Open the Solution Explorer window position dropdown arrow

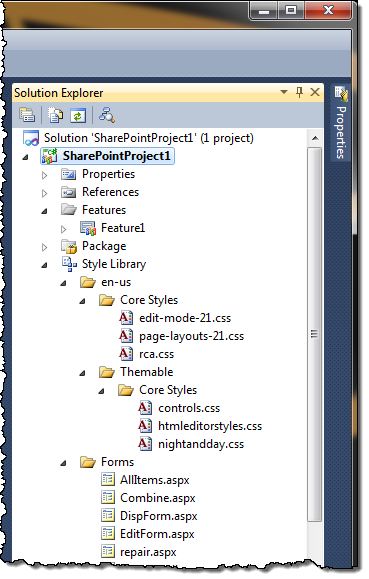click(284, 92)
